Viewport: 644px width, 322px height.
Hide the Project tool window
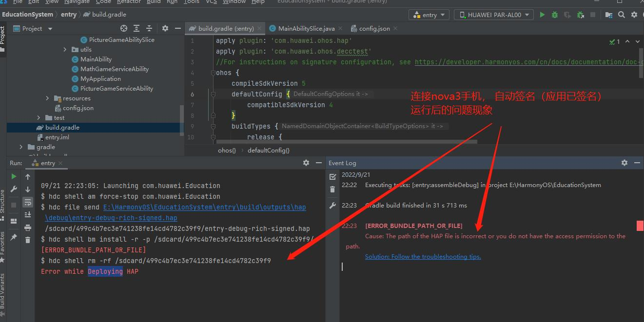pos(177,29)
